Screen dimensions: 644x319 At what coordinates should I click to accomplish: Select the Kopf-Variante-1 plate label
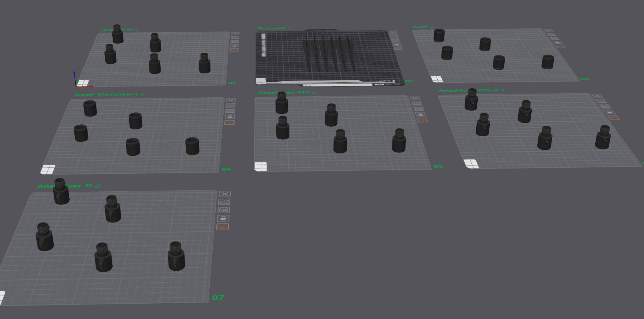[x=106, y=94]
